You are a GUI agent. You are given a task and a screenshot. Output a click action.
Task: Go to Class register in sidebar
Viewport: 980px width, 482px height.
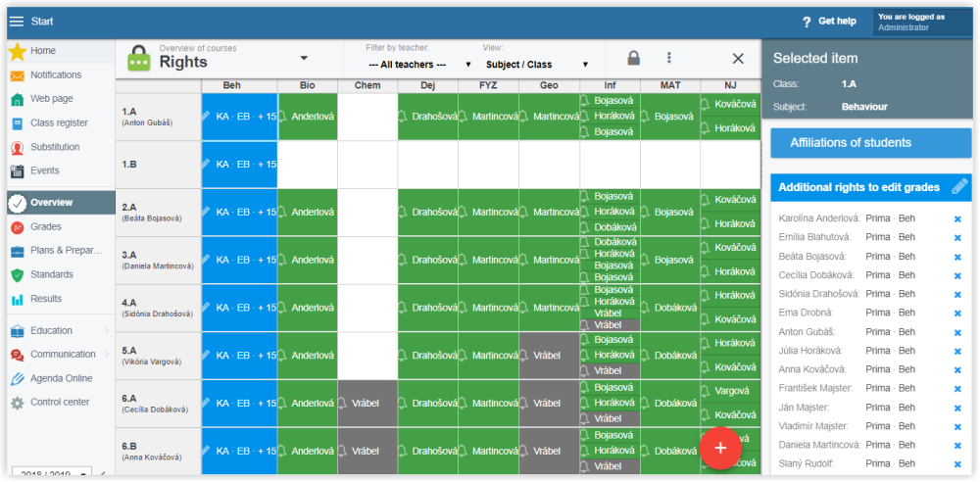tap(59, 123)
